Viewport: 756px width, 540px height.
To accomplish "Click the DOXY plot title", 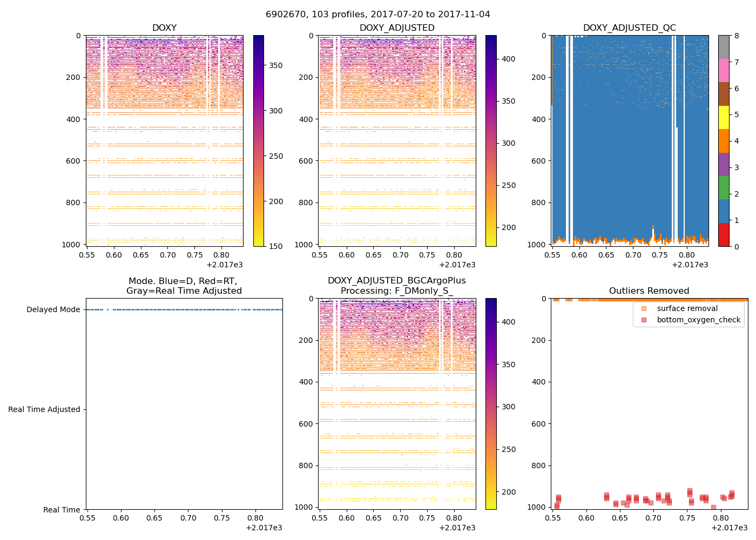I will click(x=164, y=28).
